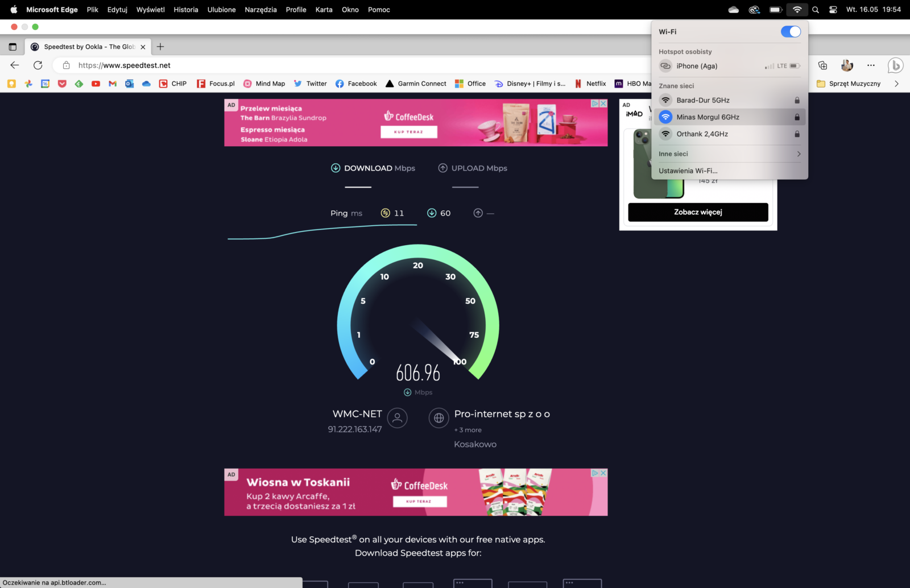Select the Orthank 2,4GHz network
This screenshot has width=910, height=588.
tap(702, 134)
